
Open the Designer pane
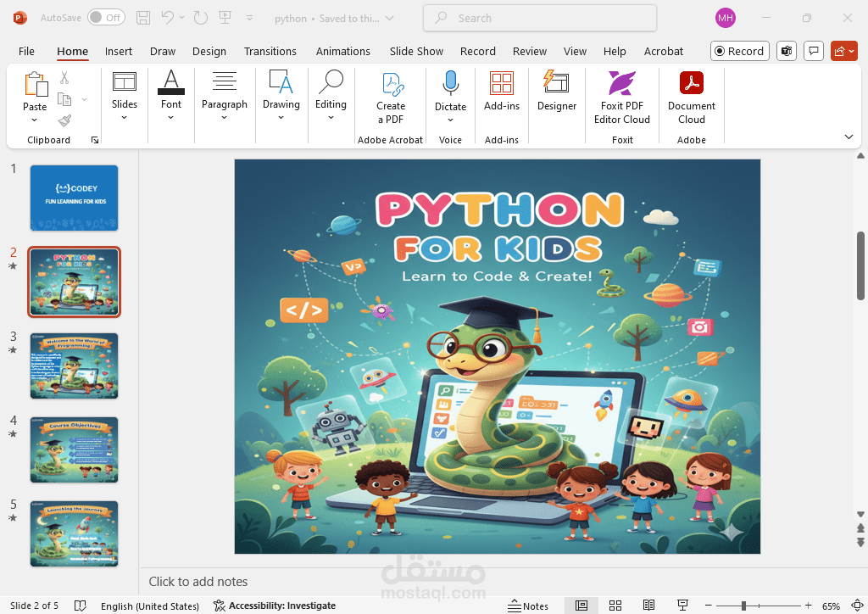click(556, 92)
